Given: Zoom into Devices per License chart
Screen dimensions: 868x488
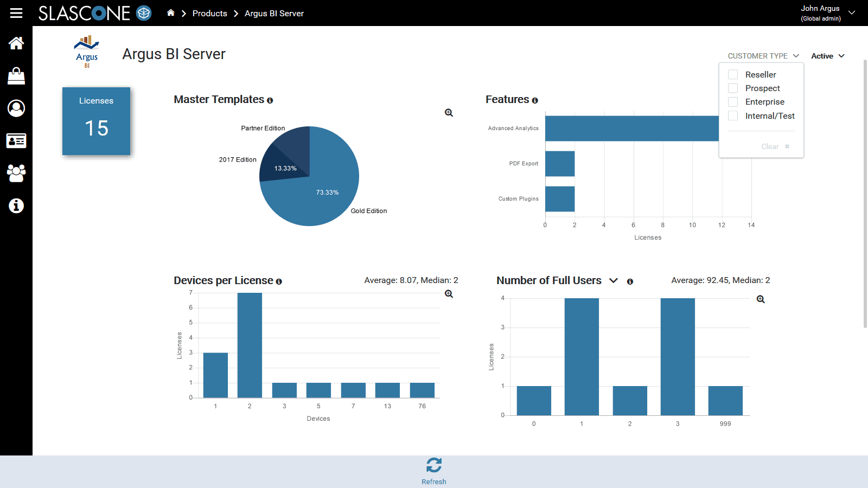Looking at the screenshot, I should point(449,294).
